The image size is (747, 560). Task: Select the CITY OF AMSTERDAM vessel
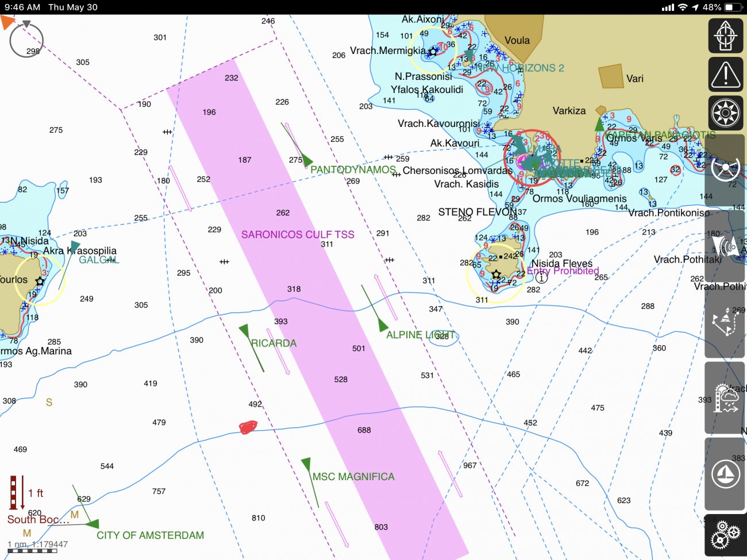pyautogui.click(x=150, y=535)
